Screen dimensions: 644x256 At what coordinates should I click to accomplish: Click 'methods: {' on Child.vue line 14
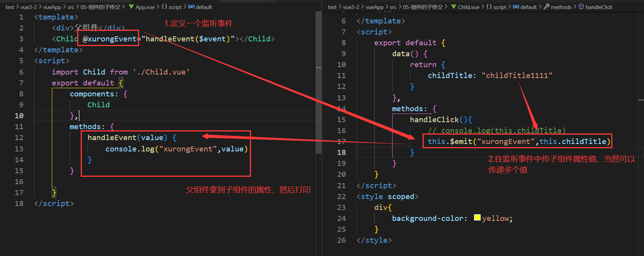click(x=414, y=108)
